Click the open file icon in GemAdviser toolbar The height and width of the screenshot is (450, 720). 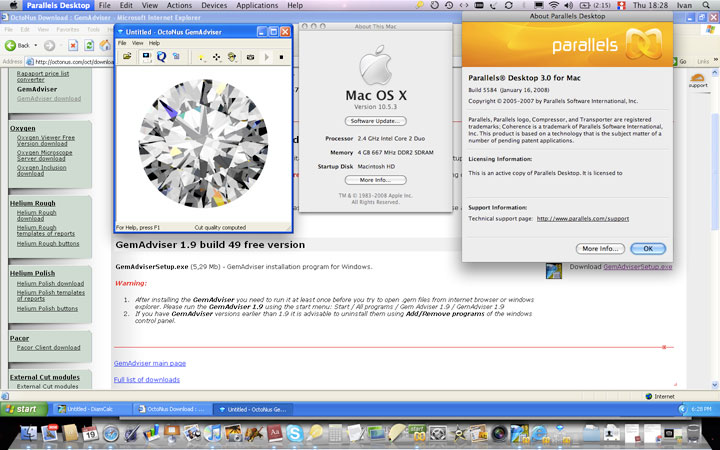tap(128, 57)
